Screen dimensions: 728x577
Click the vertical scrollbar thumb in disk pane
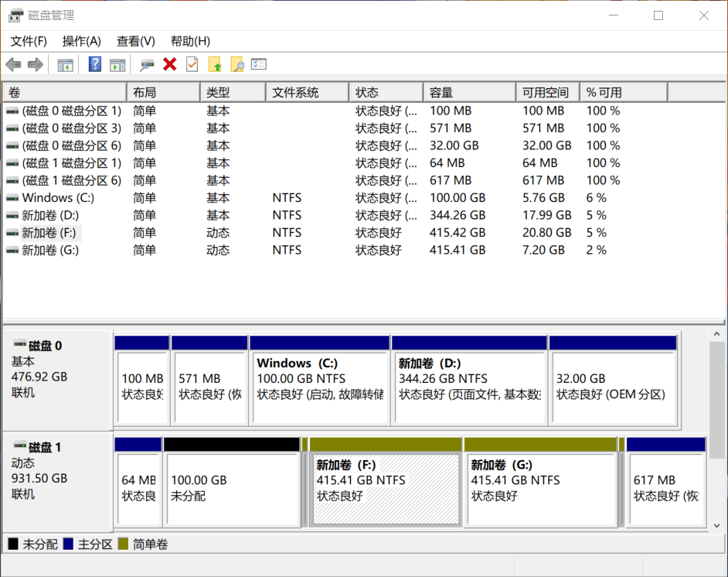coord(716,401)
